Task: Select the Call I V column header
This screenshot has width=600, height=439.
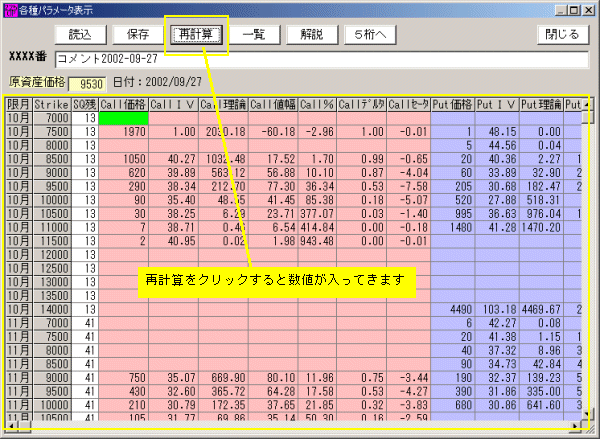Action: (x=174, y=104)
